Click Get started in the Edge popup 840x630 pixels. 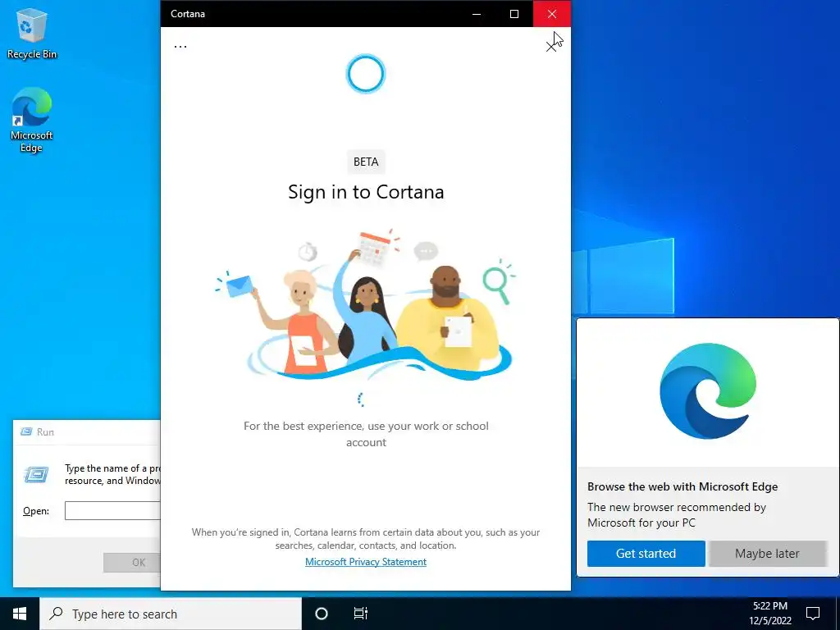pos(646,554)
